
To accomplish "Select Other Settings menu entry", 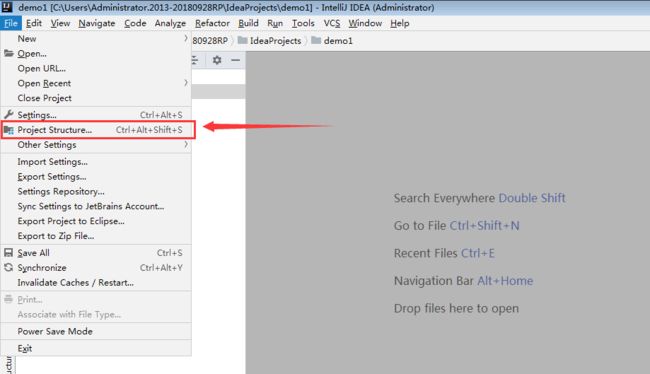I will pos(96,145).
